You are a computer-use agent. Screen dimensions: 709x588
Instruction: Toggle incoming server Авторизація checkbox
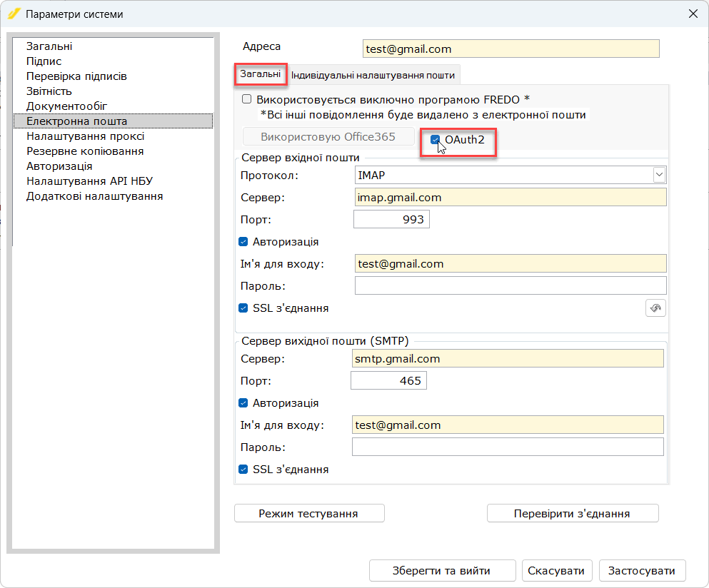pyautogui.click(x=243, y=242)
